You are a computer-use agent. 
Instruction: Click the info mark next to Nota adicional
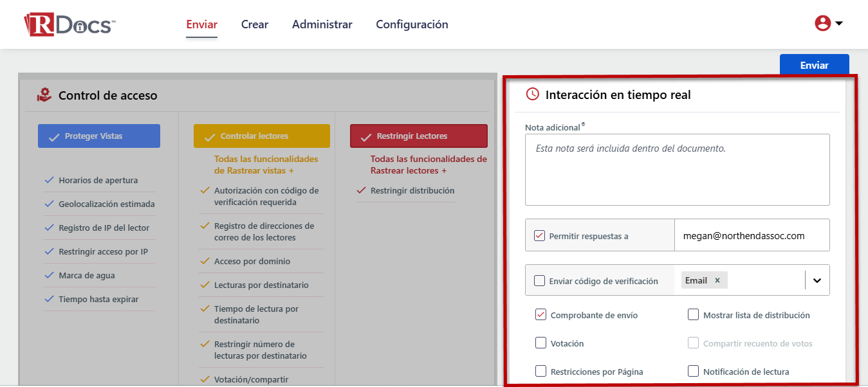coord(583,125)
